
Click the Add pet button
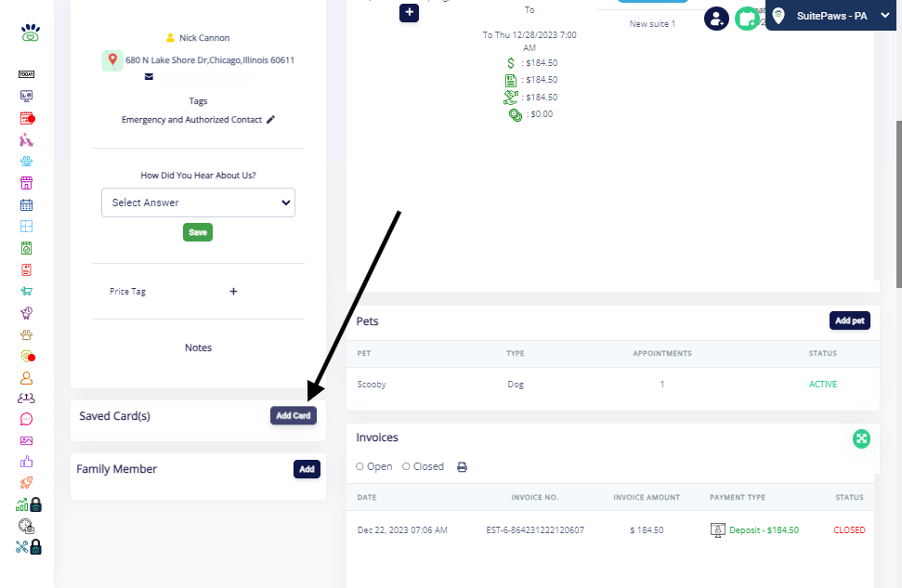pyautogui.click(x=850, y=320)
